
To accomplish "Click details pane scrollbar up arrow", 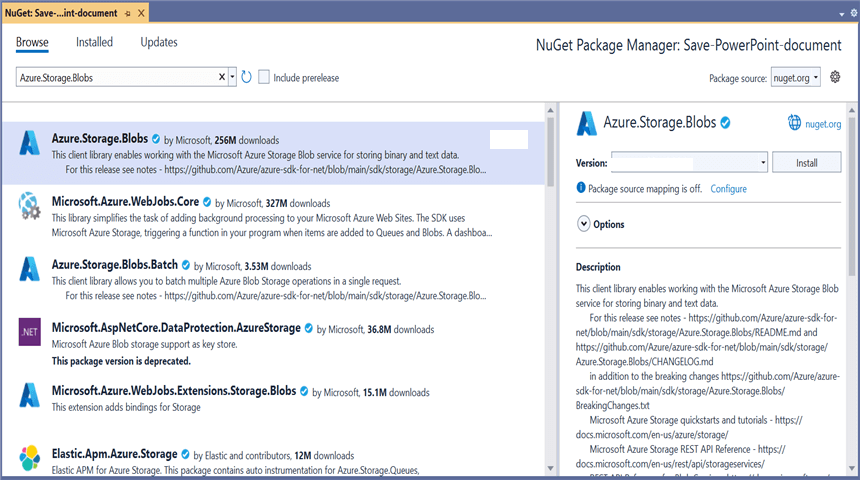I will (852, 110).
